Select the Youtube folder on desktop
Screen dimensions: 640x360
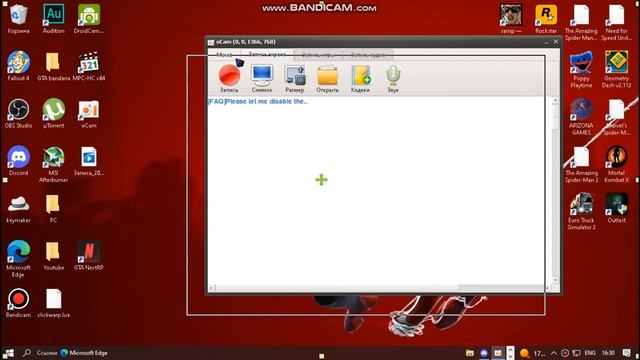(x=53, y=256)
